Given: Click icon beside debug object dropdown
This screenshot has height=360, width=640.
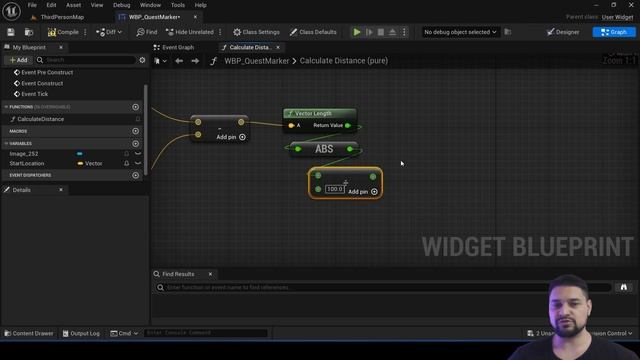Looking at the screenshot, I should coord(508,32).
